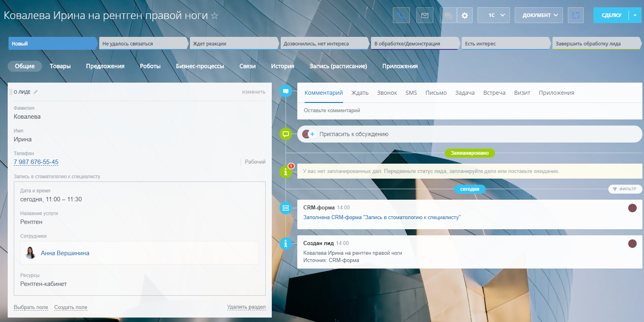644x322 pixels.
Task: Open the Запись (расписание) tab
Action: [338, 66]
